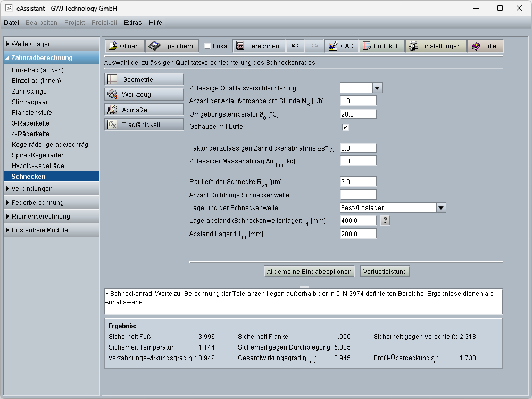This screenshot has height=399, width=532.
Task: Enable the Lokal checkbox
Action: click(x=207, y=46)
